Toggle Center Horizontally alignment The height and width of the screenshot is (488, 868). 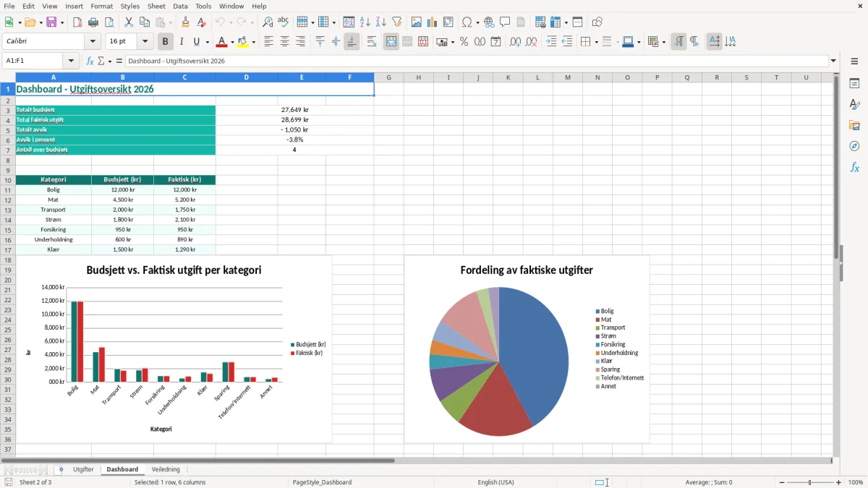pyautogui.click(x=285, y=42)
